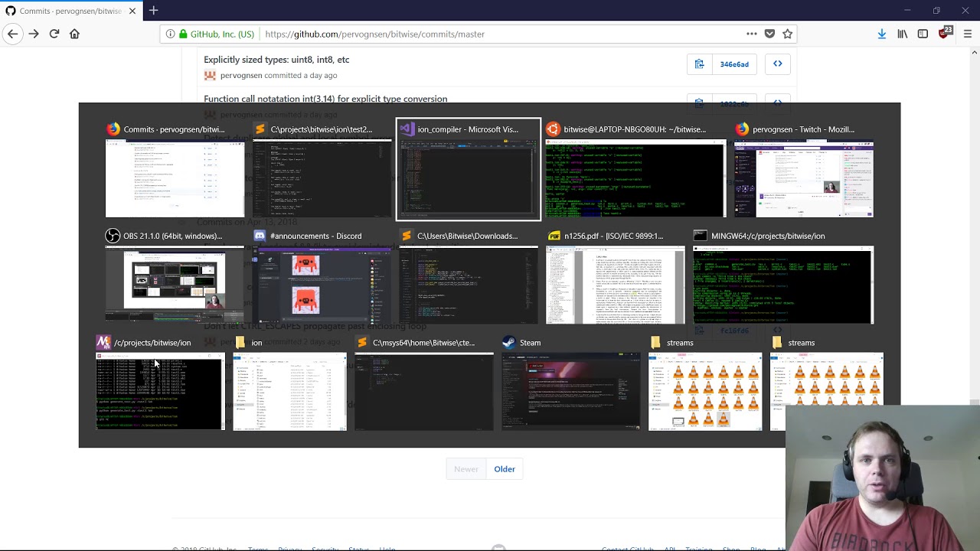Click the vertical page scrollbar

tap(974, 298)
